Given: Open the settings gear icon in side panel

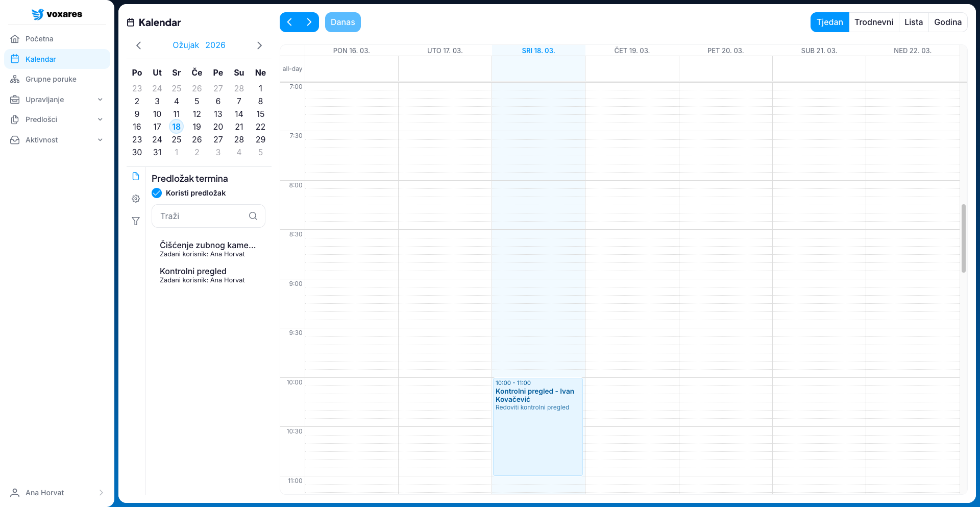Looking at the screenshot, I should click(x=136, y=199).
